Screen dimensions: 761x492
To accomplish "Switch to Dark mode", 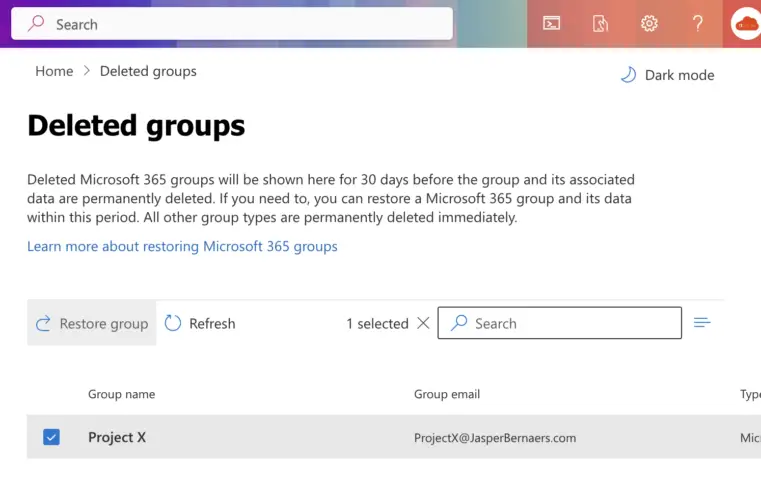I will point(667,75).
